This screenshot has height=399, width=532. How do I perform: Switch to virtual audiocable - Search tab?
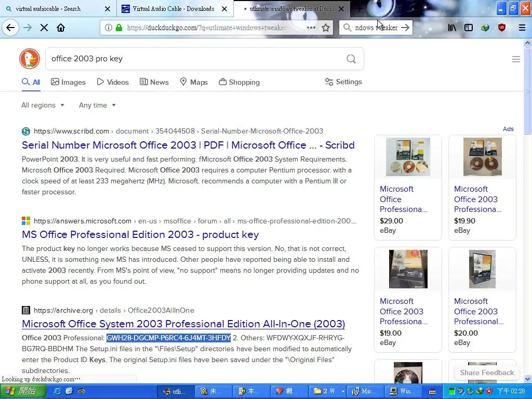tap(48, 9)
